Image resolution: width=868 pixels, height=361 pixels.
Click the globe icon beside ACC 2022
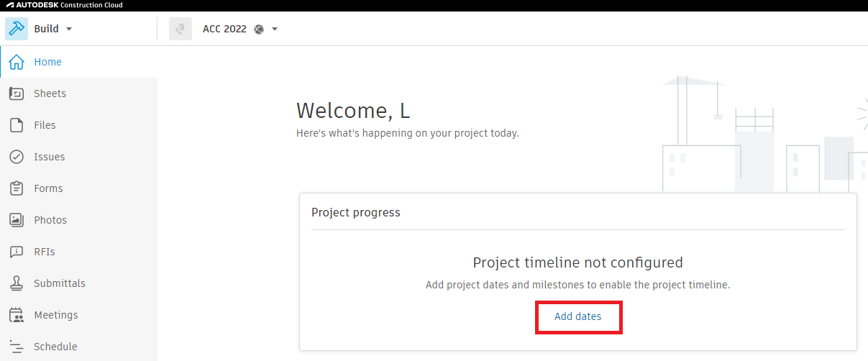coord(259,29)
